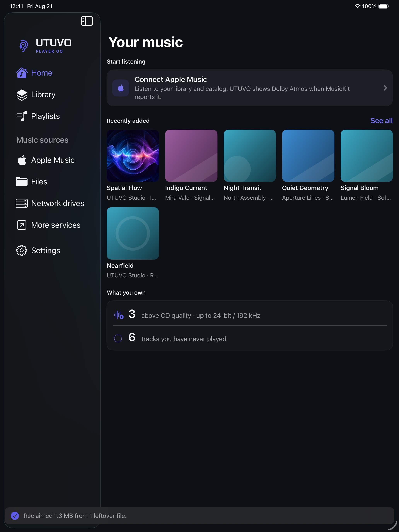Image resolution: width=399 pixels, height=532 pixels.
Task: Open Library in sidebar
Action: tap(43, 95)
